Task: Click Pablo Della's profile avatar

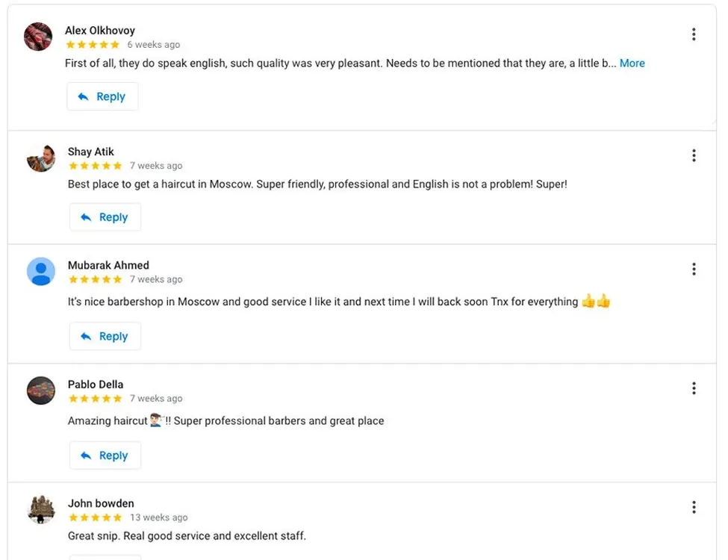Action: 41,391
